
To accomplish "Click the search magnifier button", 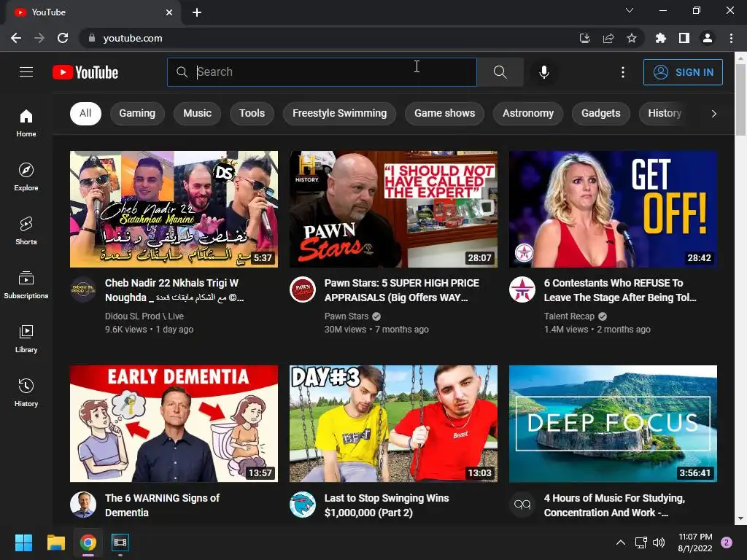I will tap(500, 72).
